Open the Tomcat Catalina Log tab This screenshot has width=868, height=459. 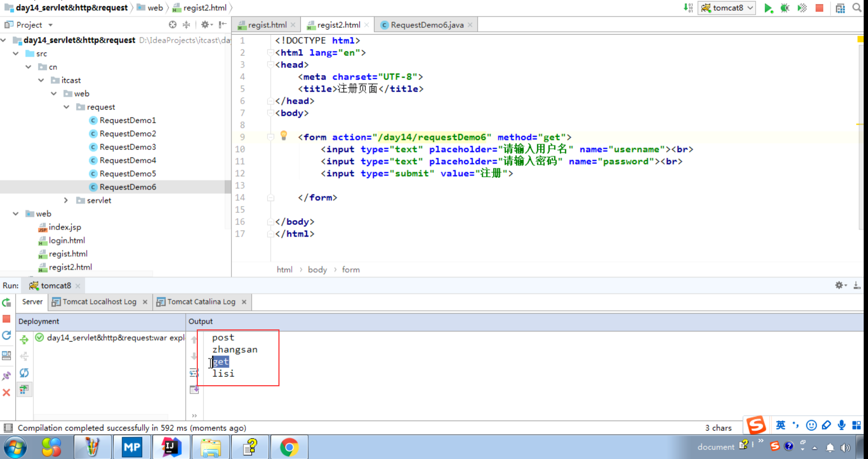pos(201,302)
